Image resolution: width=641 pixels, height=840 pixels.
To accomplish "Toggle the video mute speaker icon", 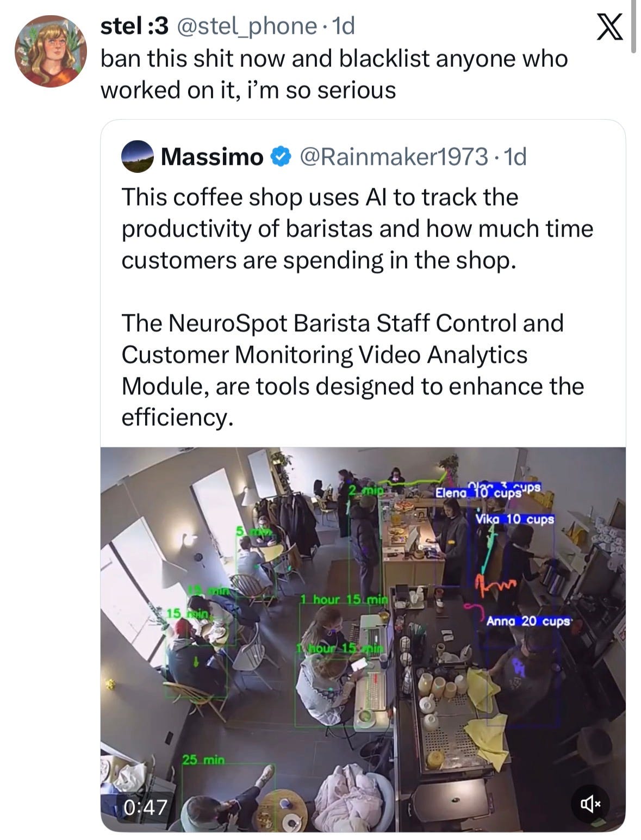I will click(x=590, y=802).
